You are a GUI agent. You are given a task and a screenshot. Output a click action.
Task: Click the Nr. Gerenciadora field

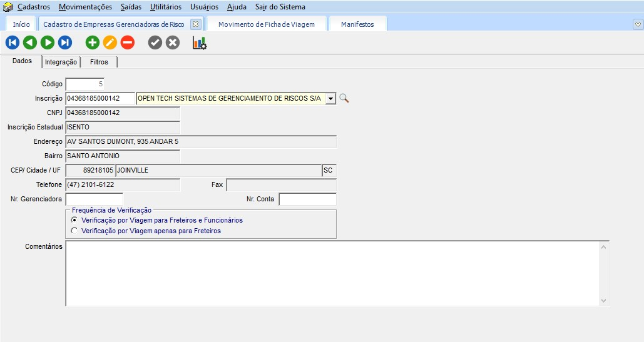click(x=95, y=199)
